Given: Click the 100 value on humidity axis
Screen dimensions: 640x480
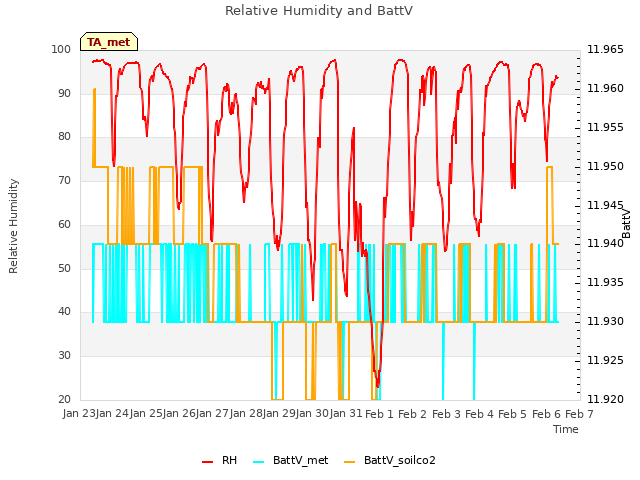Looking at the screenshot, I should pyautogui.click(x=61, y=49).
